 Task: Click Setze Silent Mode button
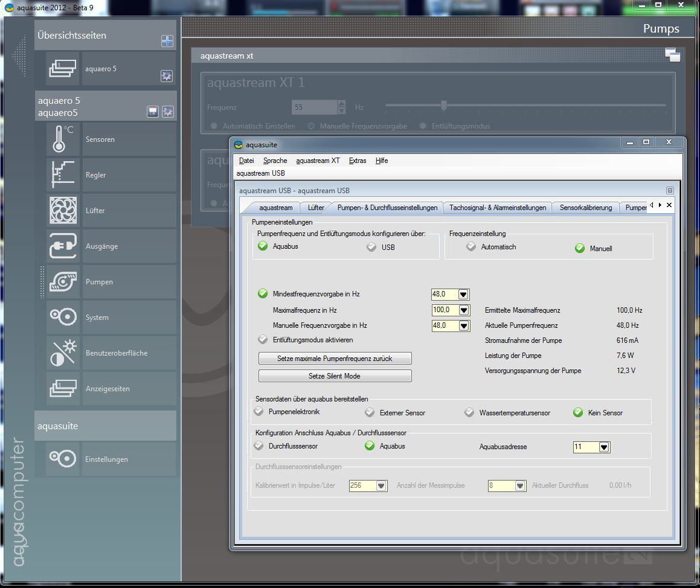(335, 376)
